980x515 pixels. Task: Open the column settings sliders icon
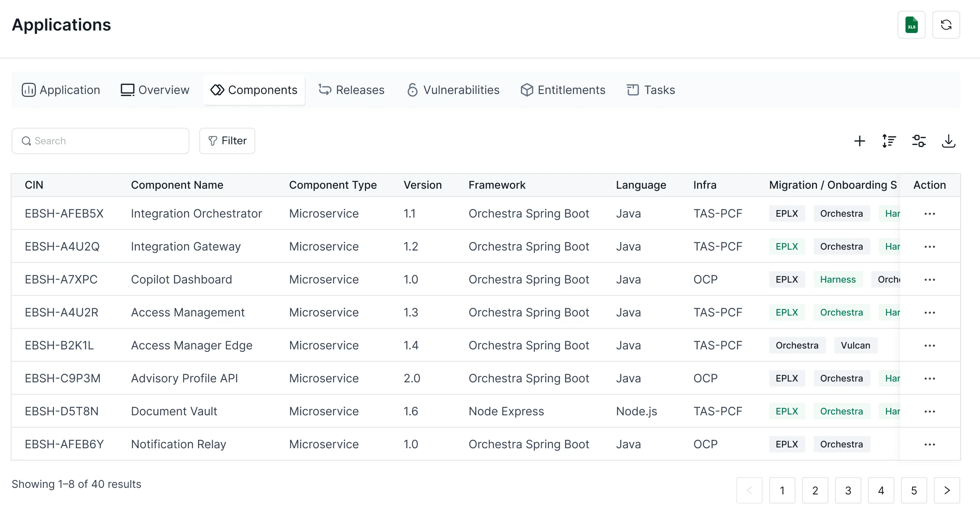point(919,141)
